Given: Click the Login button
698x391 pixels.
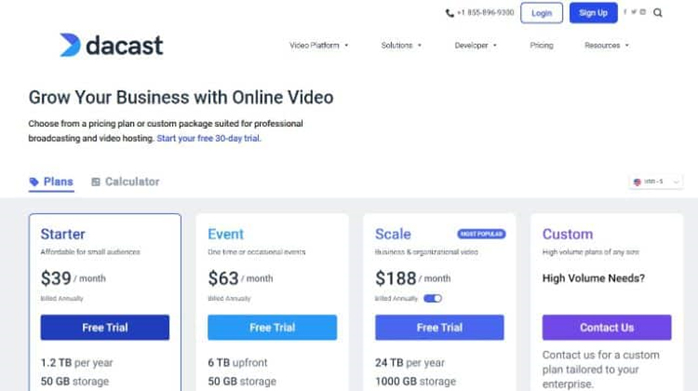Looking at the screenshot, I should (x=541, y=13).
